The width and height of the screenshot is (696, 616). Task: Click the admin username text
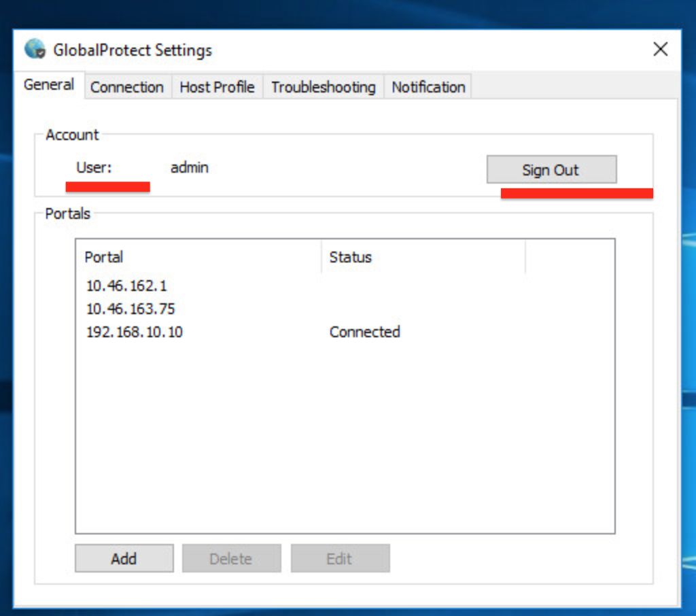click(190, 167)
